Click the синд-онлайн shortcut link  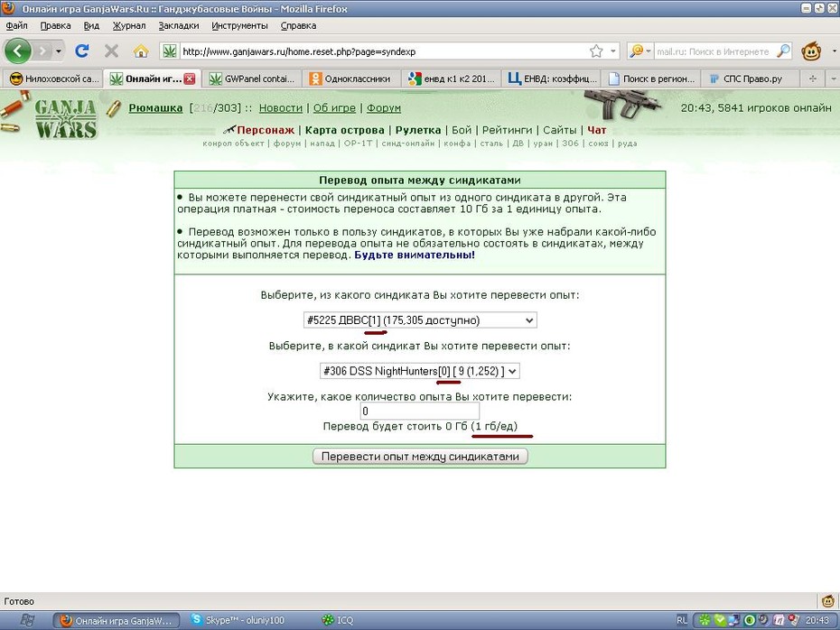(x=407, y=144)
